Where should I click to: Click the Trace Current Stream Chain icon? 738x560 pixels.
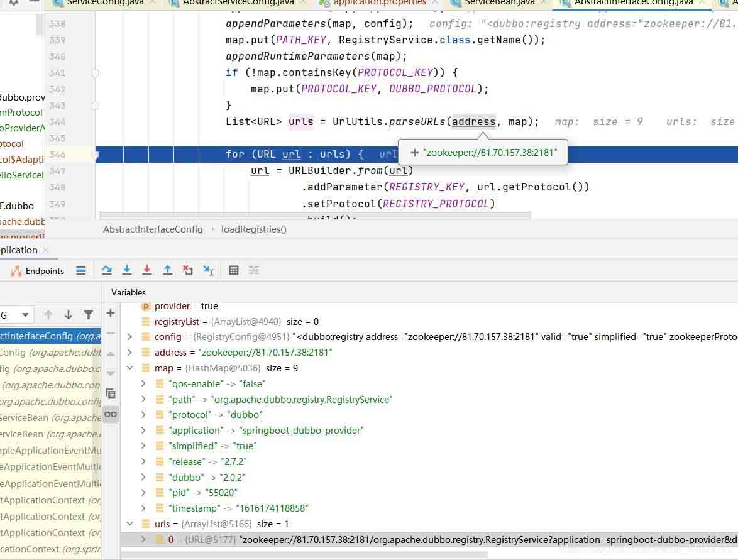[254, 270]
